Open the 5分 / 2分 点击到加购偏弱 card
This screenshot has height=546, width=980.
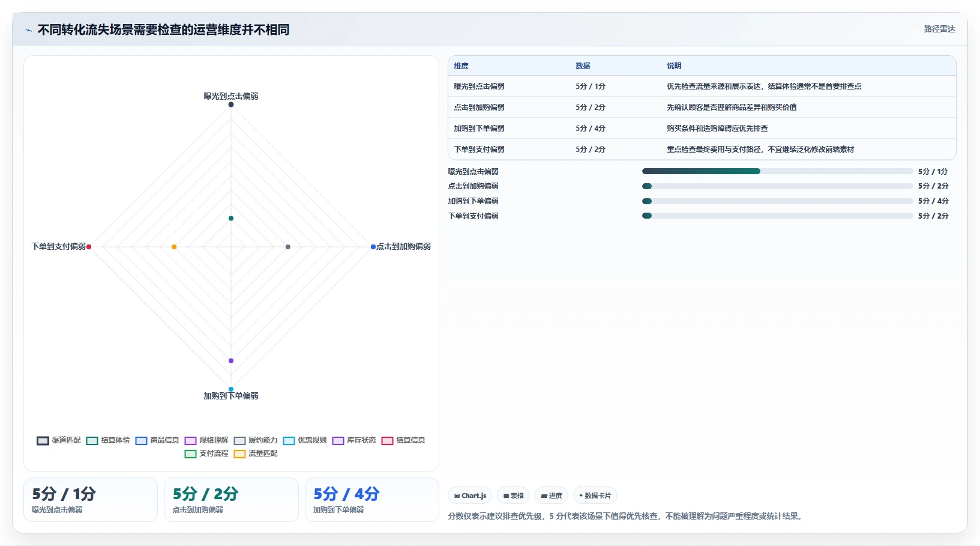(x=231, y=500)
